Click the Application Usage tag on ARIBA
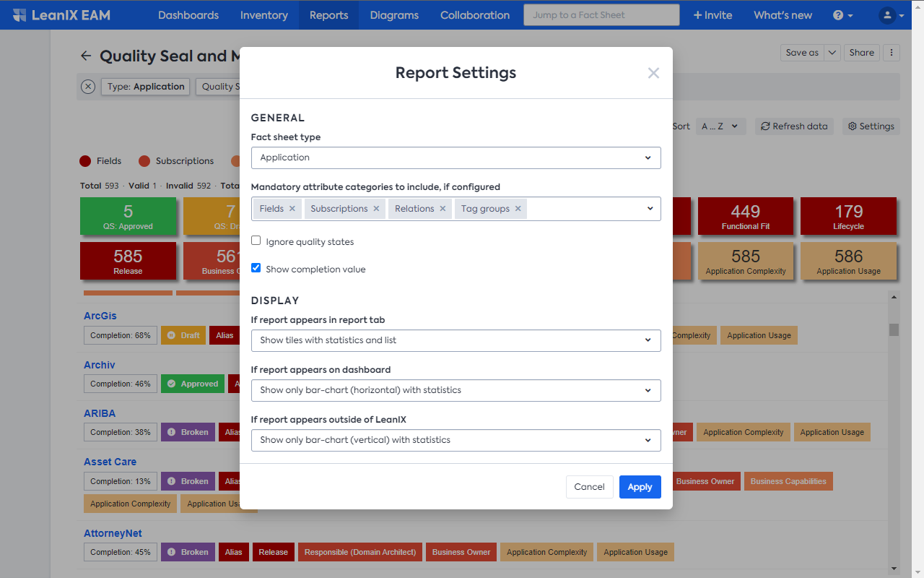Viewport: 924px width, 578px height. tap(832, 432)
